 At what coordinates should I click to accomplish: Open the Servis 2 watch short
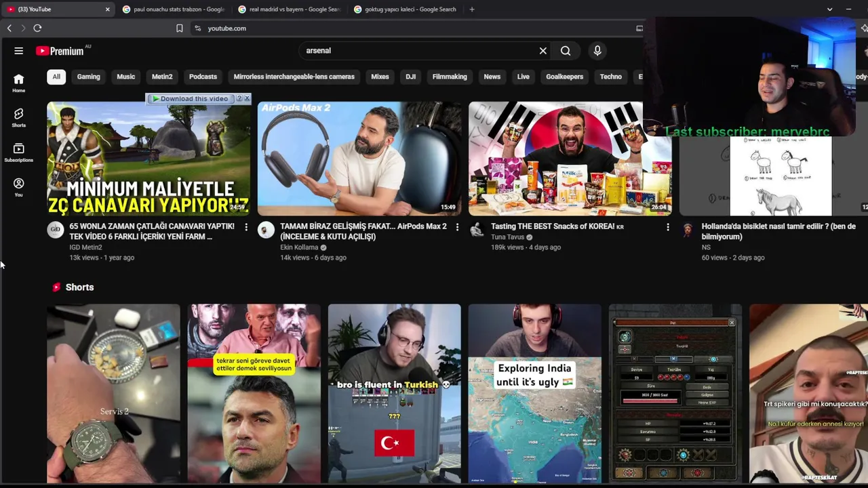pyautogui.click(x=113, y=394)
